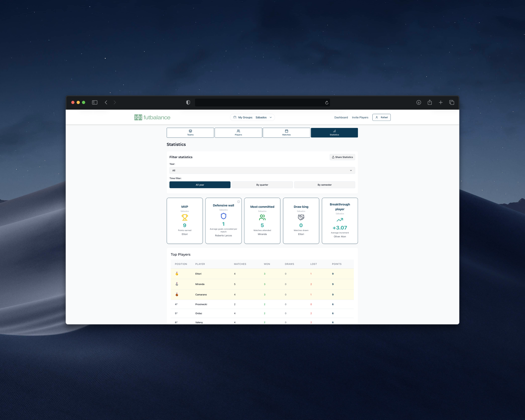This screenshot has height=420, width=525.
Task: Click the info tooltip on Defensive wall card
Action: click(x=238, y=202)
